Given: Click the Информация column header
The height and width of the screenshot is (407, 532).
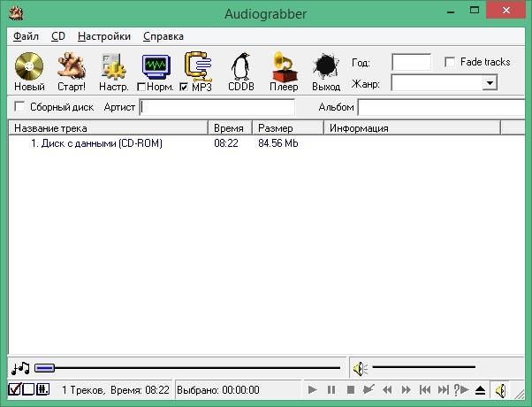Looking at the screenshot, I should pyautogui.click(x=412, y=128).
